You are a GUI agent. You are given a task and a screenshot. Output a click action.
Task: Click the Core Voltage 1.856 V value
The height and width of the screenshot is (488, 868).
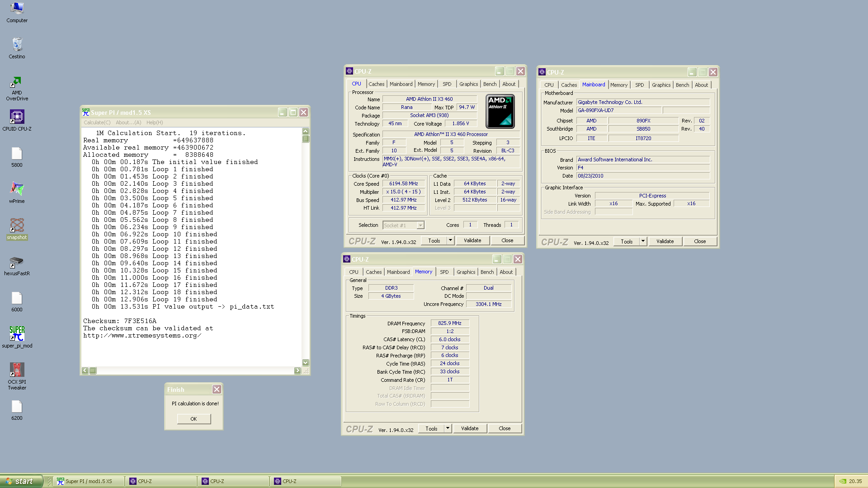(461, 123)
